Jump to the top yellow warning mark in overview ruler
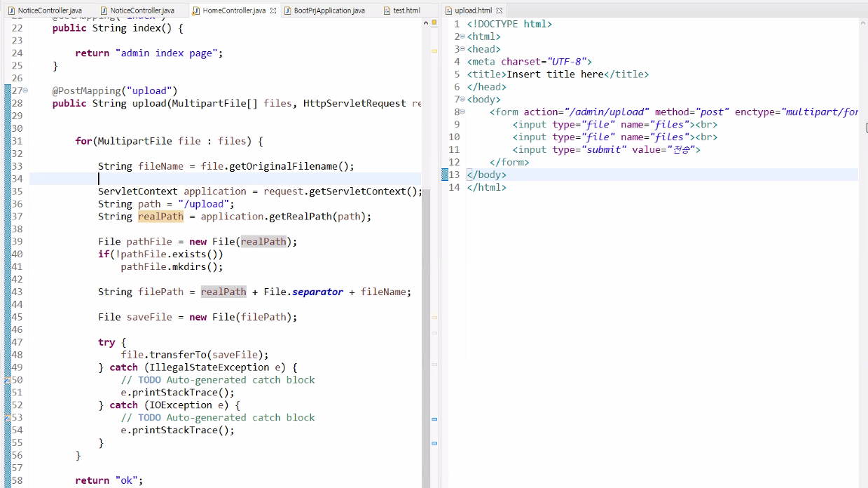 (434, 51)
